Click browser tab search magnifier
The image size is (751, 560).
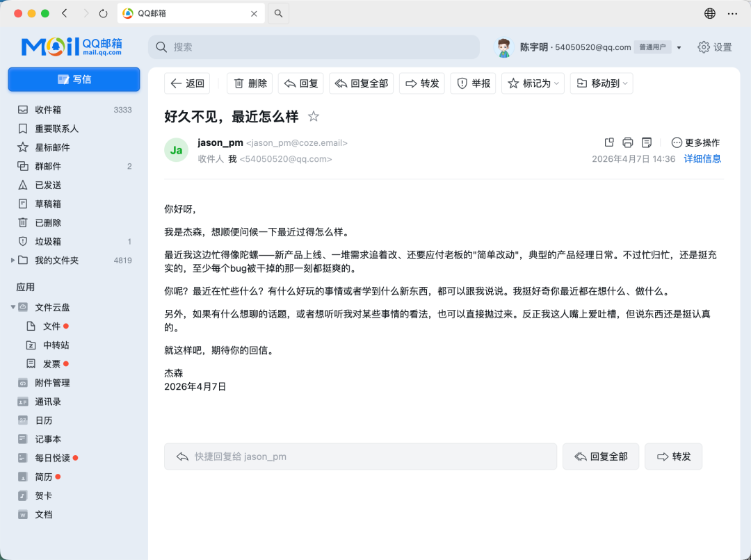[278, 13]
